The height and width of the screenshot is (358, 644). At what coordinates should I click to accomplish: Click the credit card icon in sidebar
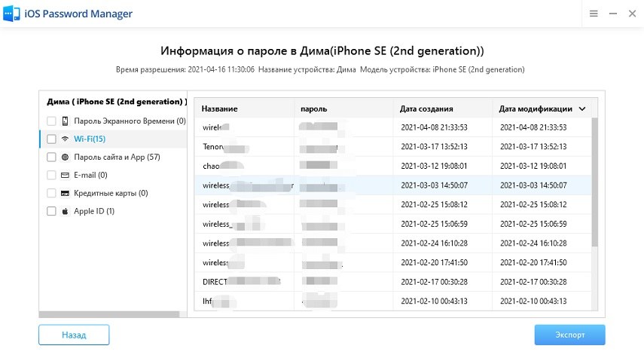coord(65,193)
